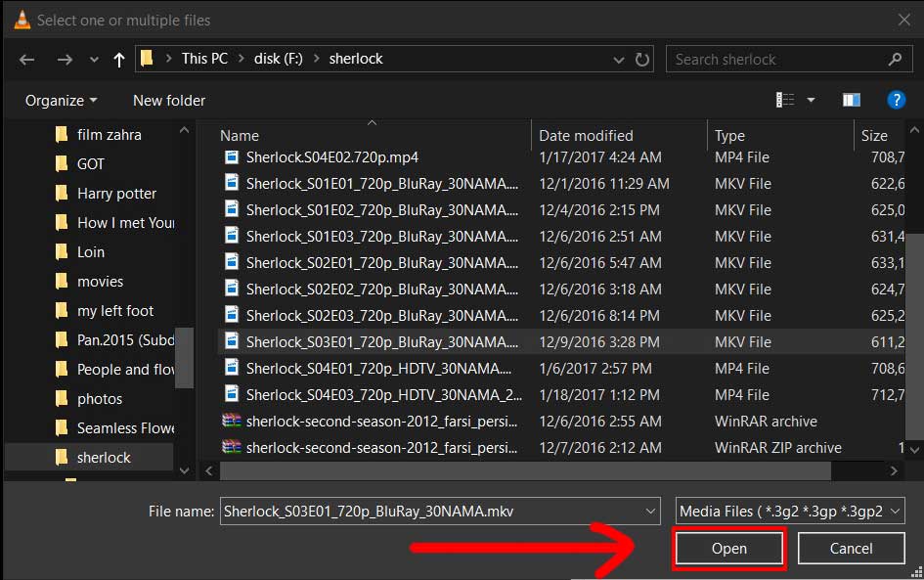The image size is (924, 580).
Task: Open the Media Files type filter dropdown
Action: (790, 511)
